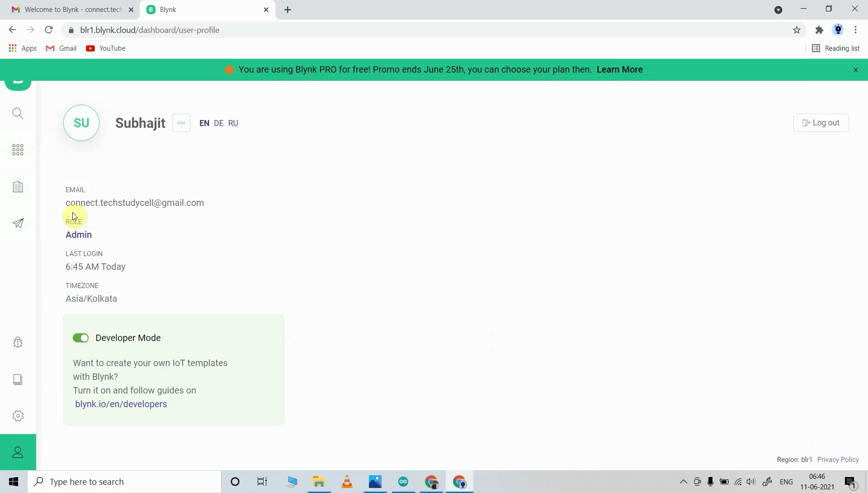Open the Chrome profile avatar
Screen dimensions: 868x493
point(838,30)
